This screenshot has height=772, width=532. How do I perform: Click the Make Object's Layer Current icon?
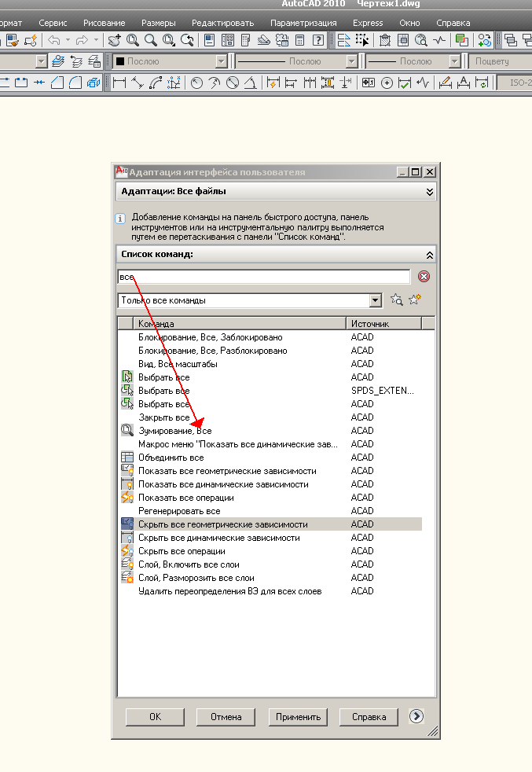(x=58, y=61)
